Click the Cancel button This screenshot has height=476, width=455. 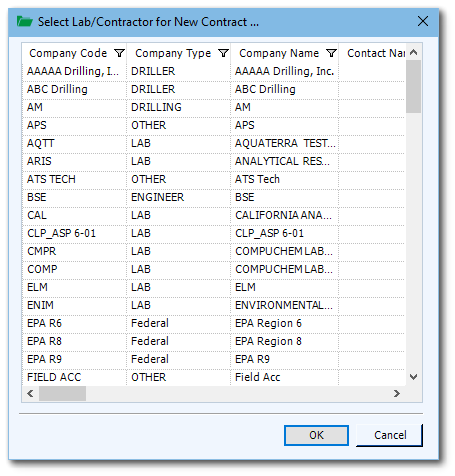point(390,435)
